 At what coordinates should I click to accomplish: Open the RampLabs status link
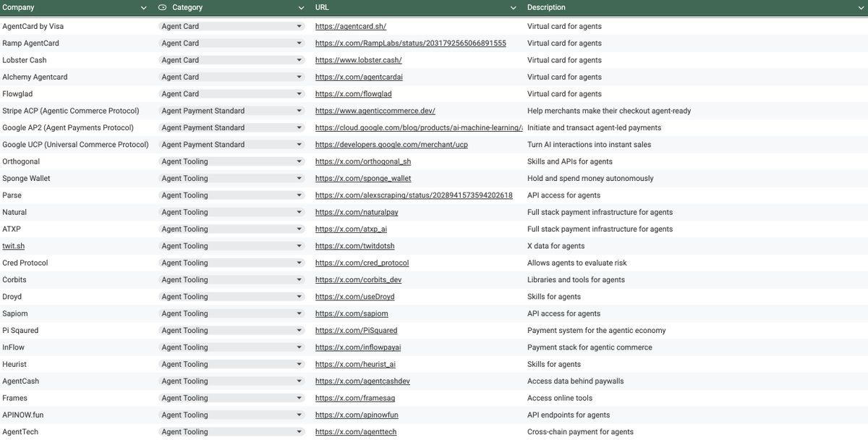tap(411, 43)
